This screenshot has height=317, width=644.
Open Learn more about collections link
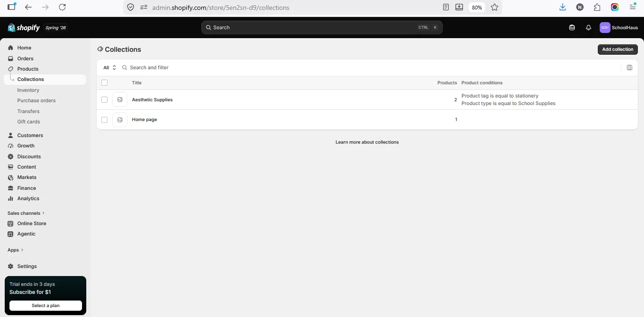coord(367,142)
